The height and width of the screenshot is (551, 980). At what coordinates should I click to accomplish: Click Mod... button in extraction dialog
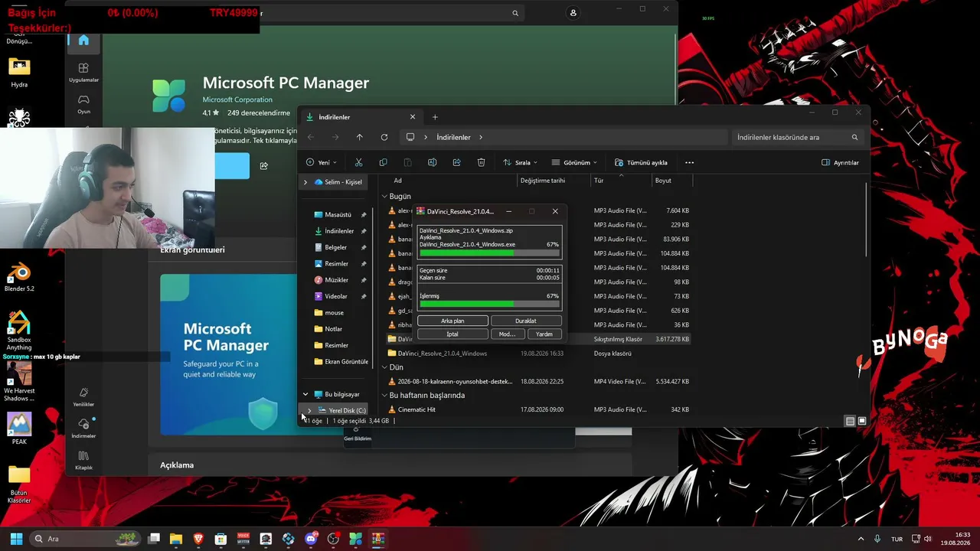507,334
